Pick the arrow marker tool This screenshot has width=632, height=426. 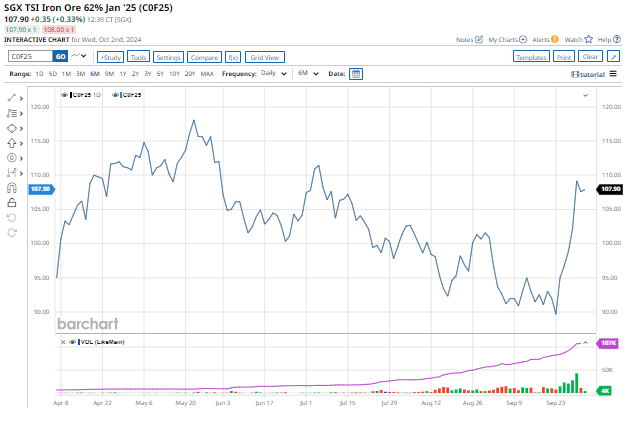[12, 143]
